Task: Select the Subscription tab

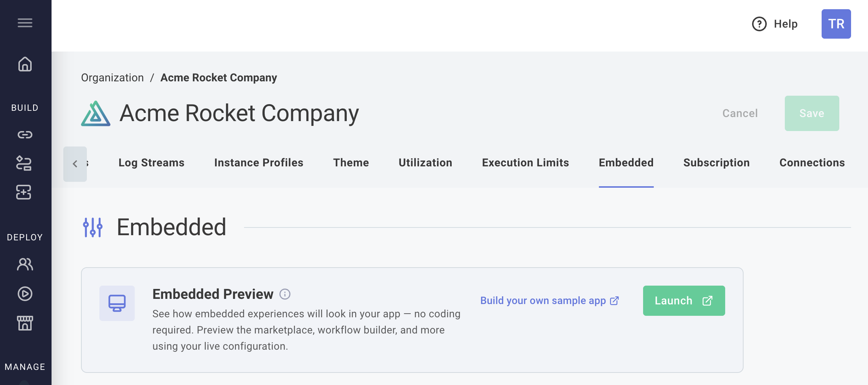Action: tap(716, 163)
